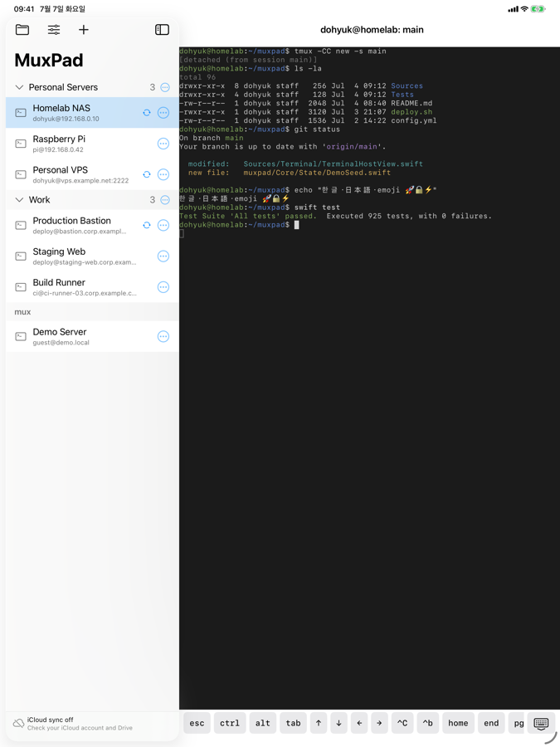Open the settings sliders icon

54,30
